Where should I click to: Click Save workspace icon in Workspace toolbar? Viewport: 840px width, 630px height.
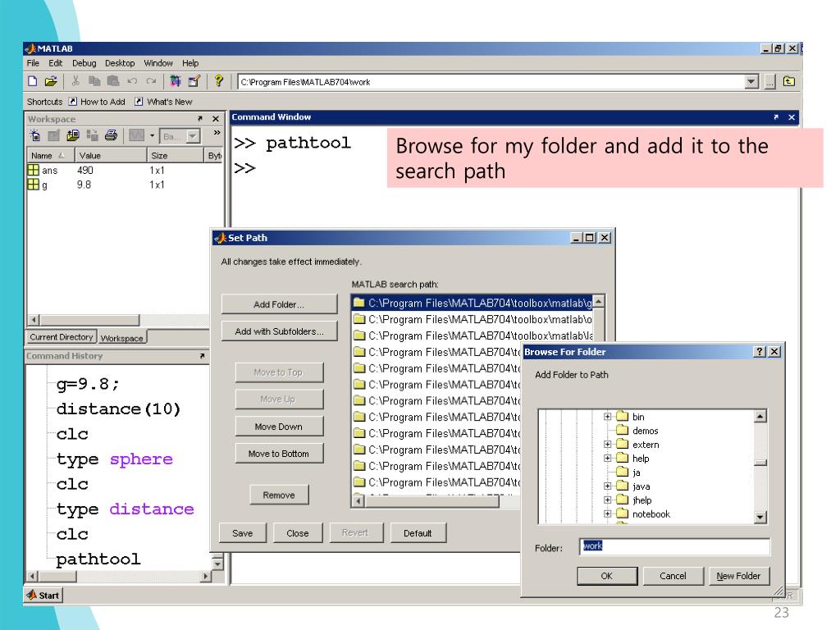tap(92, 135)
